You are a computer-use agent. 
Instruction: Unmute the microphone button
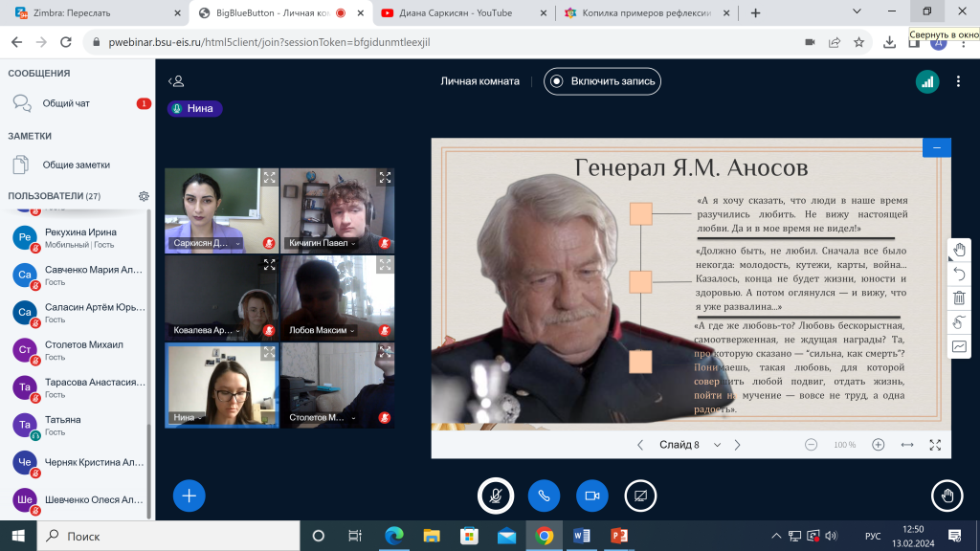496,496
